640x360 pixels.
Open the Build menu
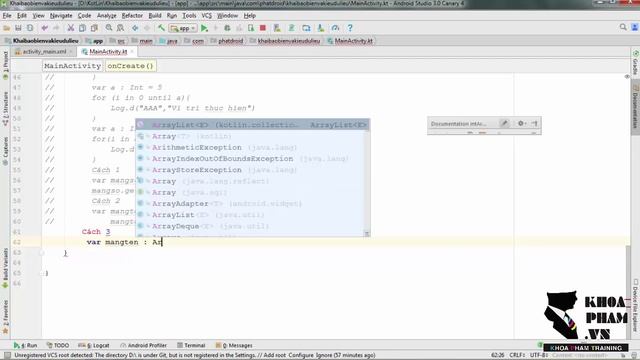155,16
